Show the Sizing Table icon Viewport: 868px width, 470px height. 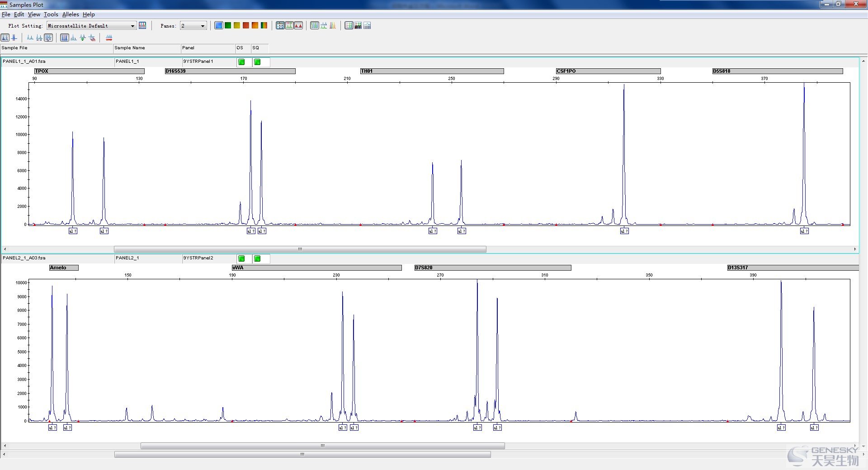click(x=358, y=26)
